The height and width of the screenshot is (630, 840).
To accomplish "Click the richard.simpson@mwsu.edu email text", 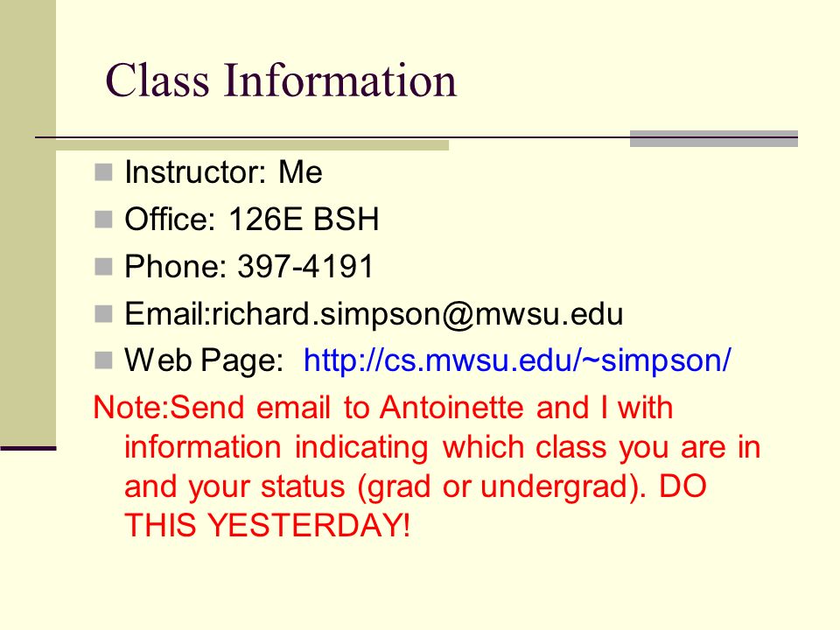I will [417, 313].
